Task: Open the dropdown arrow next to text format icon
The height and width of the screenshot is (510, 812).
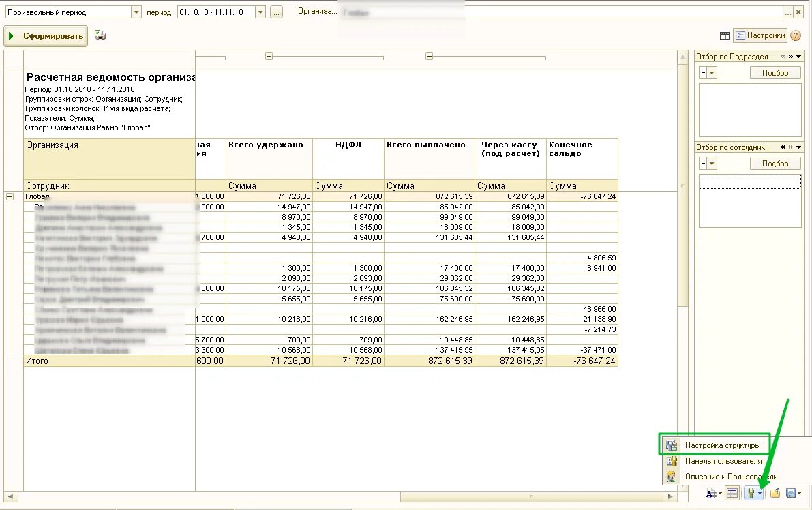Action: click(720, 494)
